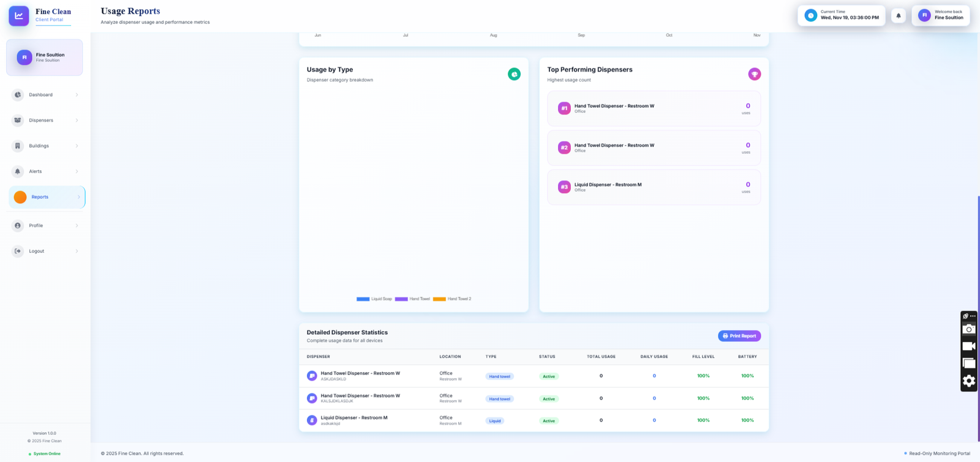Click the video record icon in floating toolbar
The image size is (980, 462).
968,346
